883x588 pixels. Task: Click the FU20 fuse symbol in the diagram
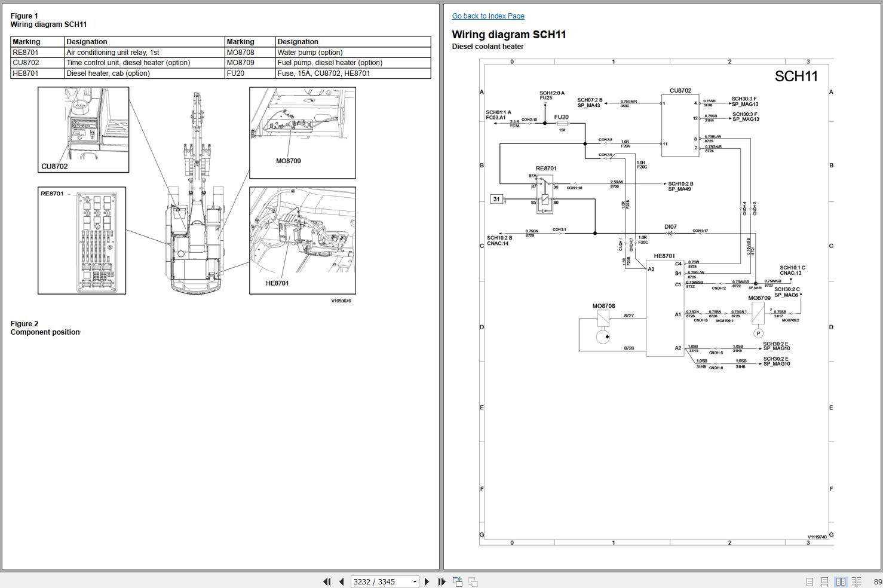562,124
